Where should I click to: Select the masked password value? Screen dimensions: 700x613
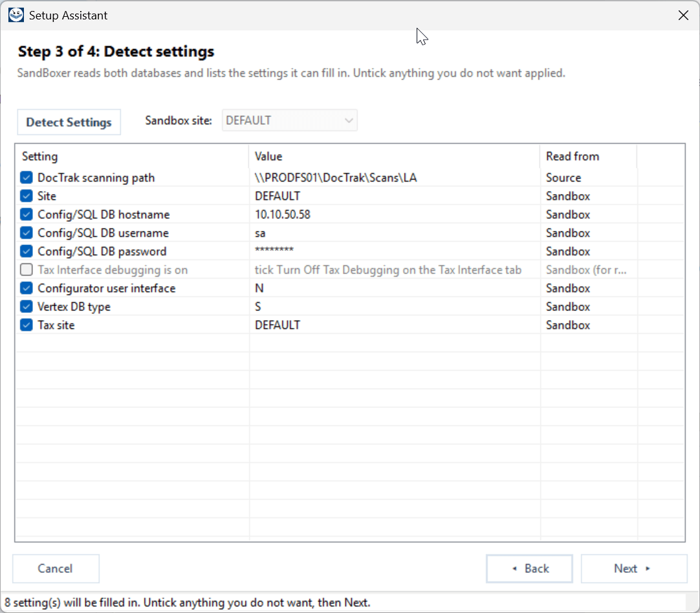[274, 250]
